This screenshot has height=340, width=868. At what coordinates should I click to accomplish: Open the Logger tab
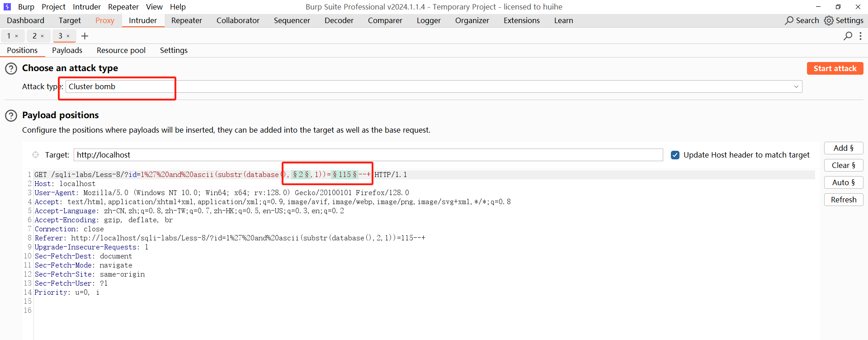coord(429,20)
